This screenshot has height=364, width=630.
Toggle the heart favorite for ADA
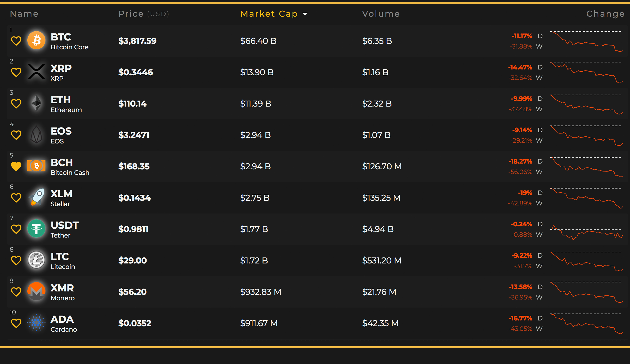pyautogui.click(x=16, y=323)
